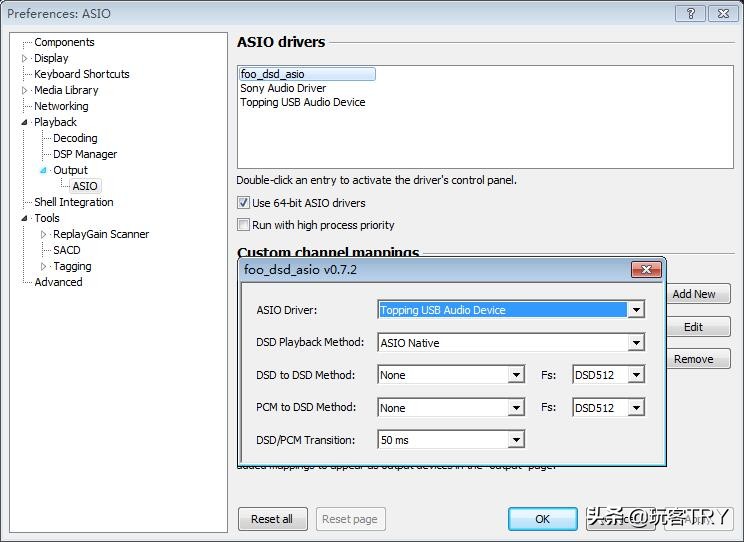
Task: Toggle Run with high process priority
Action: [x=243, y=225]
